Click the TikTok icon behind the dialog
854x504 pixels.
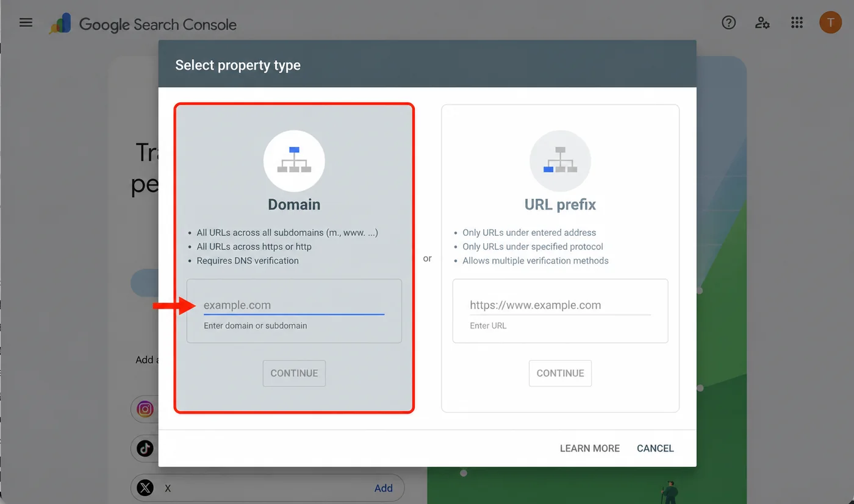pos(145,449)
